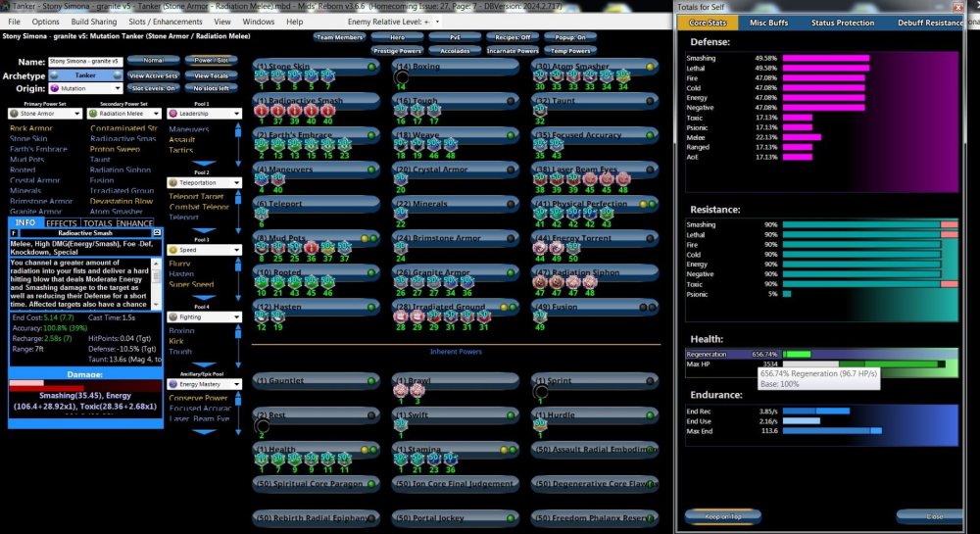This screenshot has width=980, height=534.
Task: Click first enhancement slot of Radioactive Smash
Action: pyautogui.click(x=262, y=111)
